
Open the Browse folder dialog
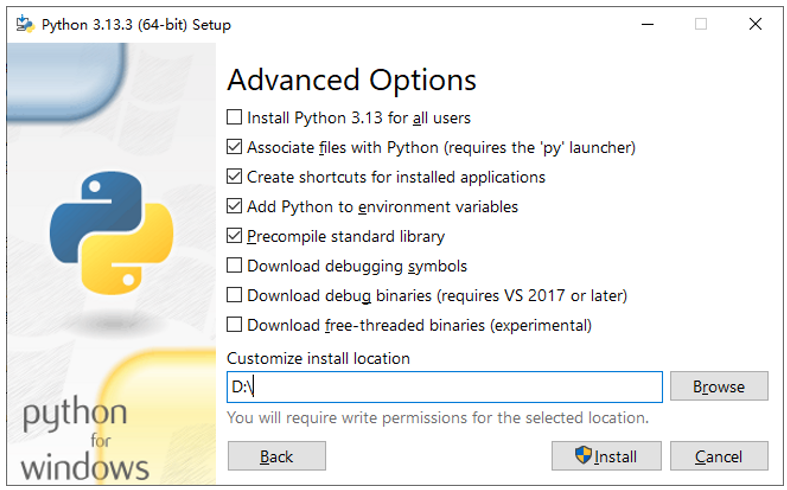tap(719, 386)
